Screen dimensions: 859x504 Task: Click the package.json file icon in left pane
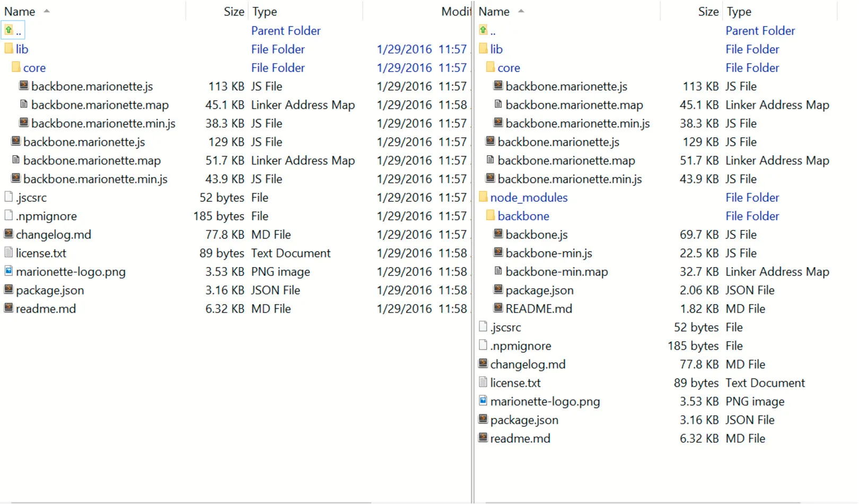[8, 289]
